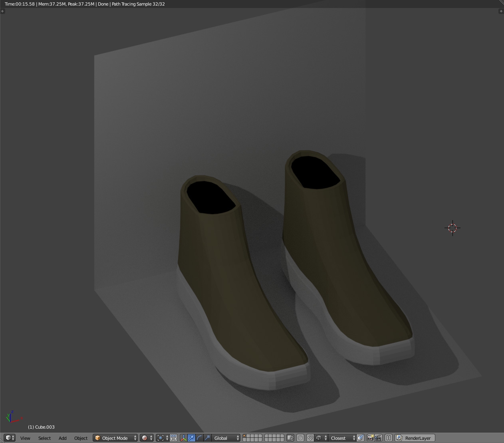Toggle the snap magnet icon

[310, 438]
